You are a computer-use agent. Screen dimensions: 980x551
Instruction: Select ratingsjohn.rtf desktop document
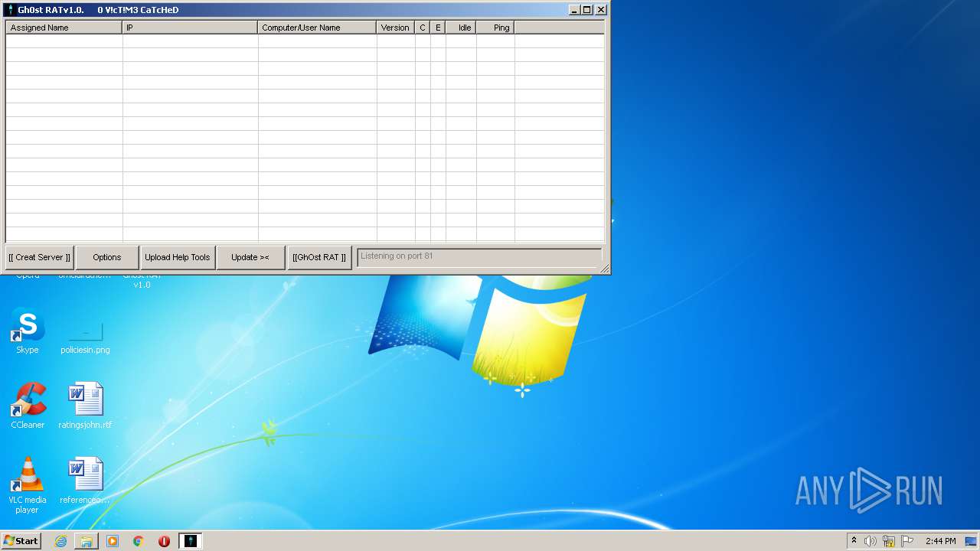click(x=85, y=406)
